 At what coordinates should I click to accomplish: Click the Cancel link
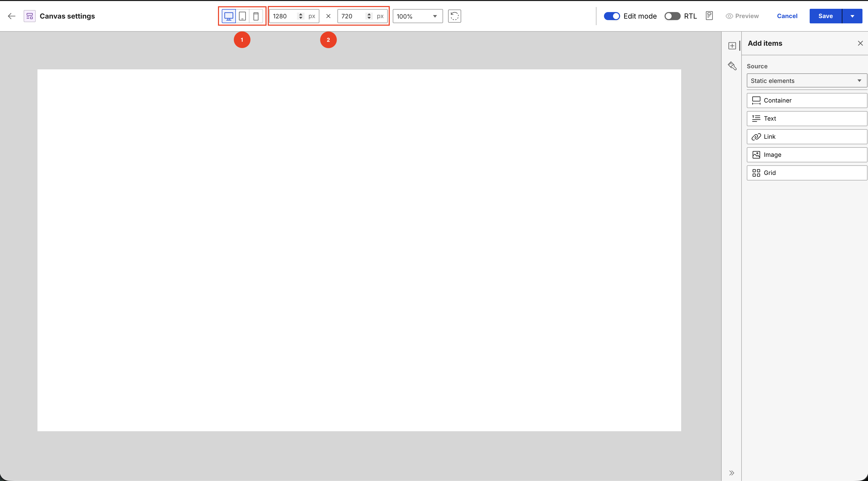[x=787, y=16]
